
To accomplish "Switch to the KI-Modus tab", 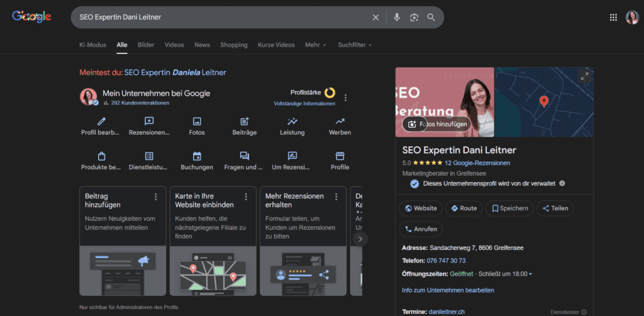I will click(x=92, y=45).
